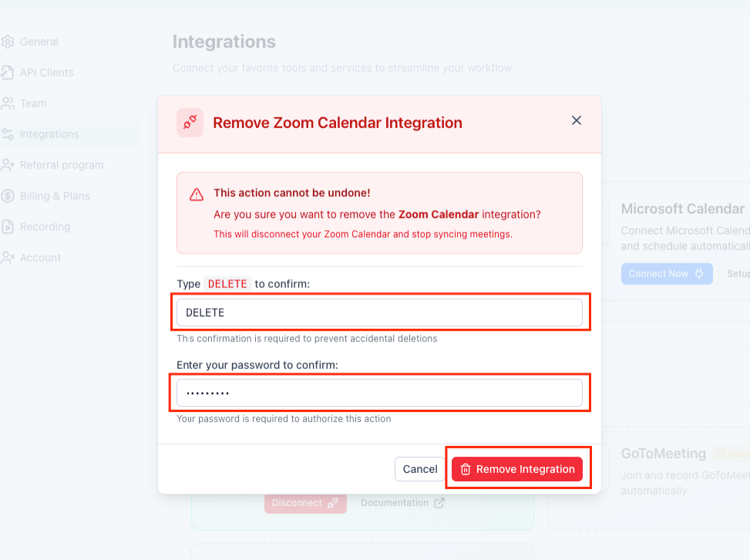
Task: Click the dollar icon for Billing & Plans
Action: 9,196
